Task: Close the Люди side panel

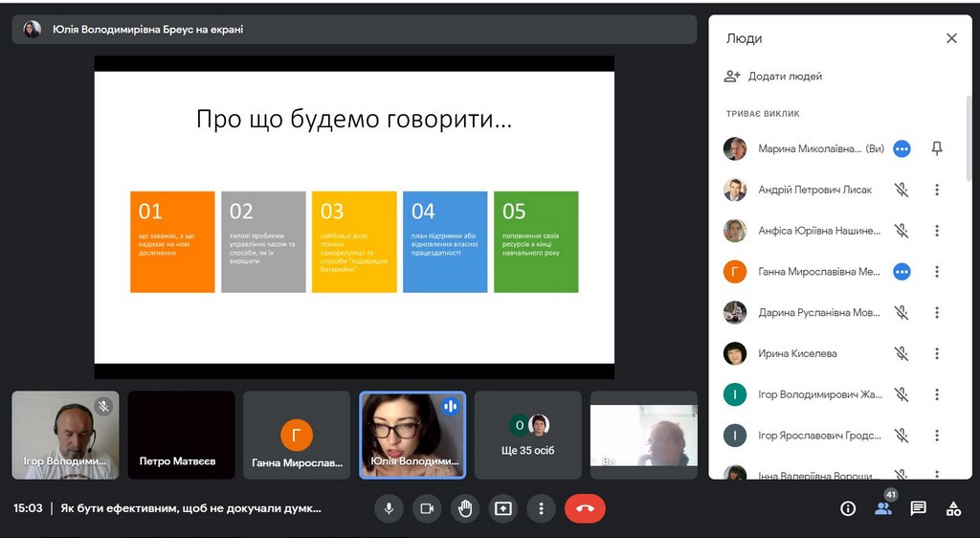Action: [951, 38]
